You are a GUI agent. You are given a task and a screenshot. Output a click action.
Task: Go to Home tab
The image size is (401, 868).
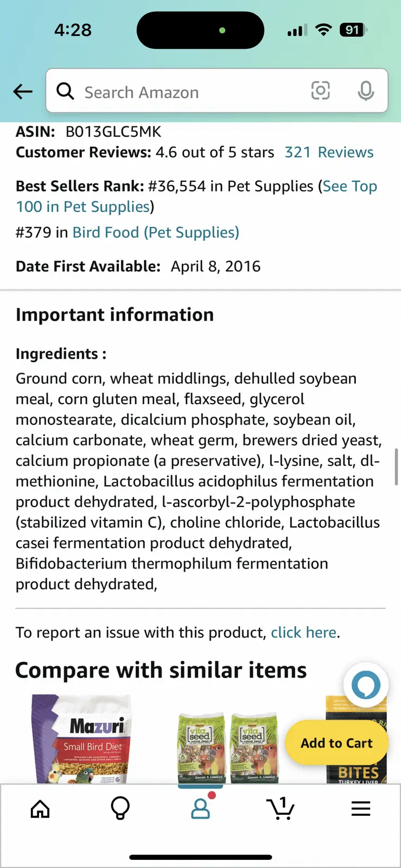[x=40, y=809]
